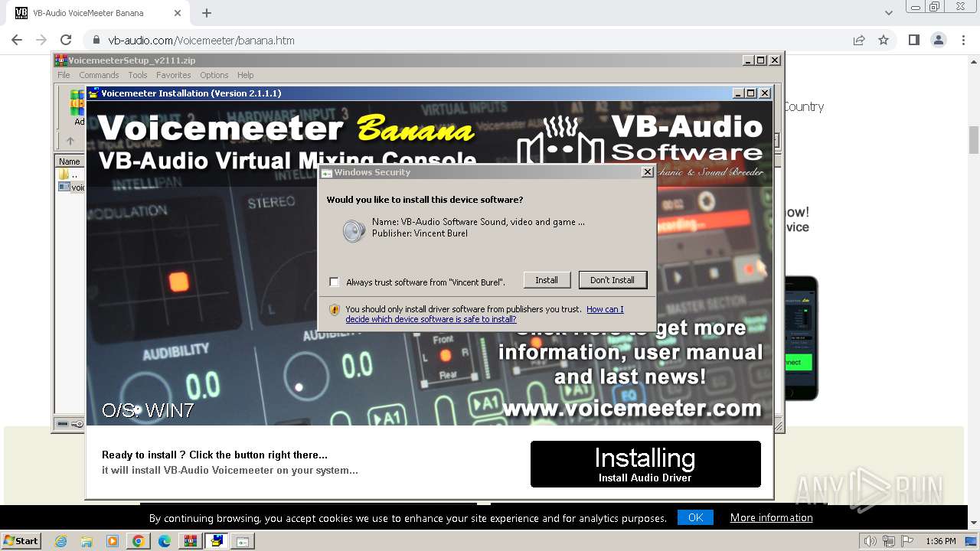Open the File menu in WinRAR
This screenshot has width=980, height=551.
64,75
